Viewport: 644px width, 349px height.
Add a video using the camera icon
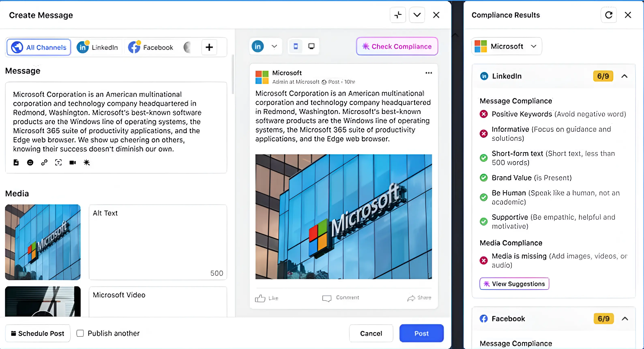coord(73,163)
